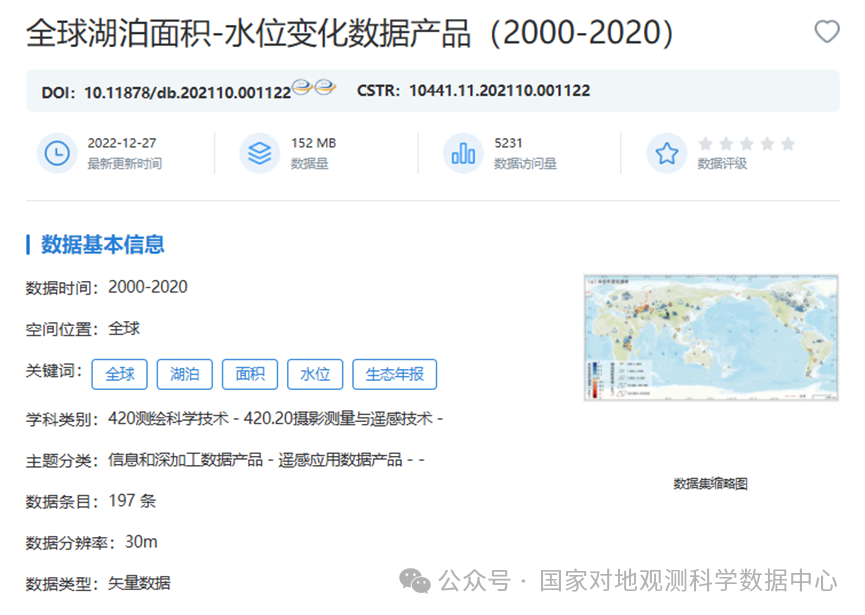Click the second small icon after the DOI
The height and width of the screenshot is (615, 865).
[x=325, y=88]
